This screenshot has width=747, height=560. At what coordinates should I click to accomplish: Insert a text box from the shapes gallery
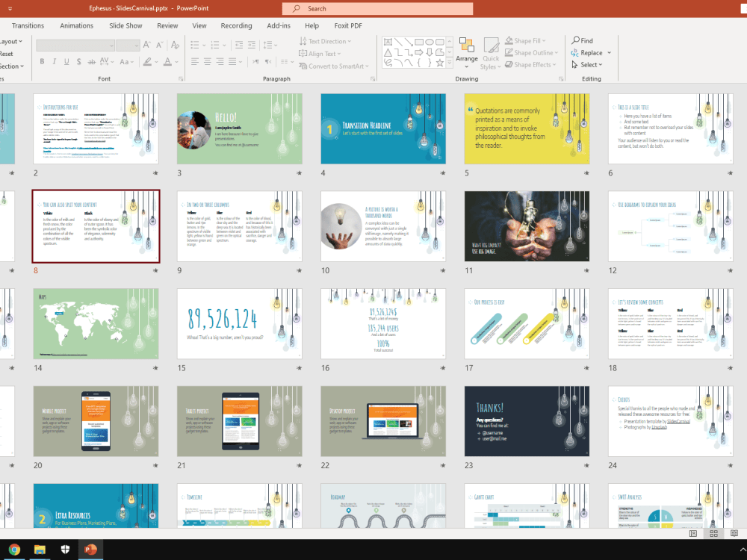click(x=388, y=42)
